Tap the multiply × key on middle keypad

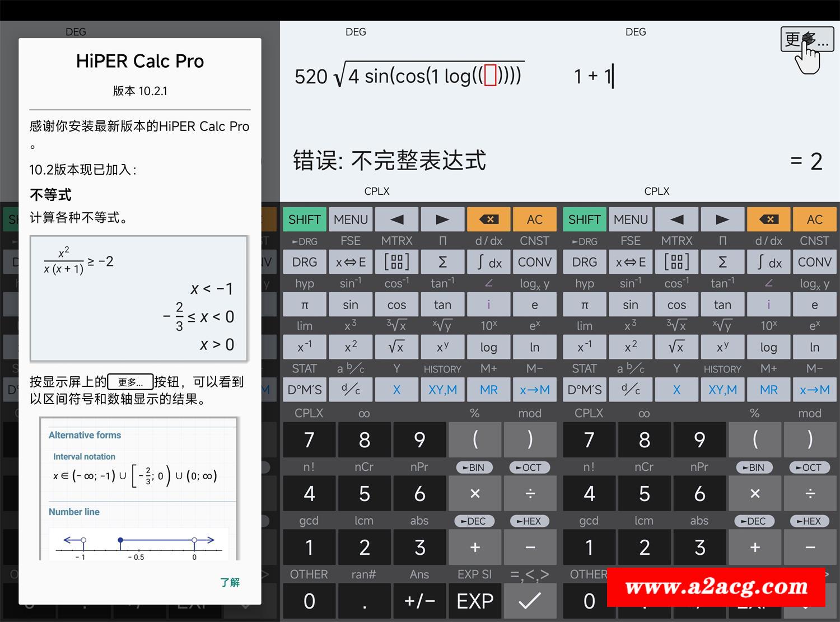tap(475, 493)
